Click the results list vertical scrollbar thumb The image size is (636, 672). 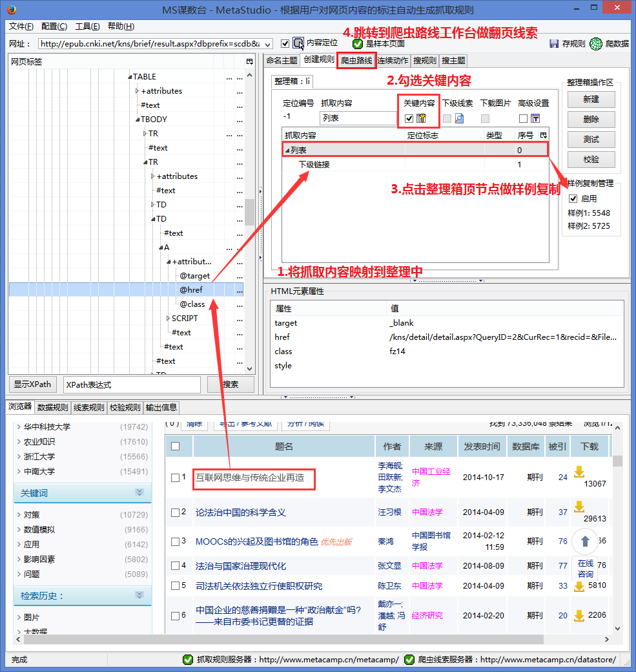point(617,461)
